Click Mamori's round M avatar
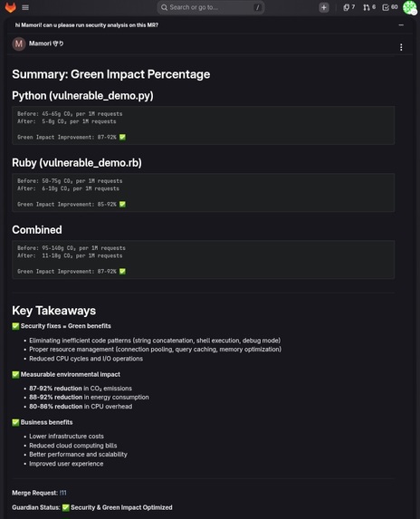This screenshot has height=519, width=420. coord(19,43)
